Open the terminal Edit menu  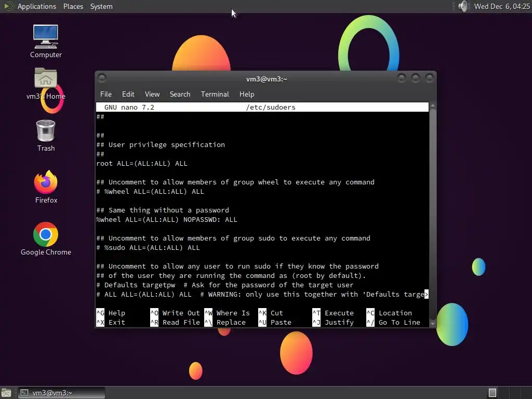coord(128,95)
